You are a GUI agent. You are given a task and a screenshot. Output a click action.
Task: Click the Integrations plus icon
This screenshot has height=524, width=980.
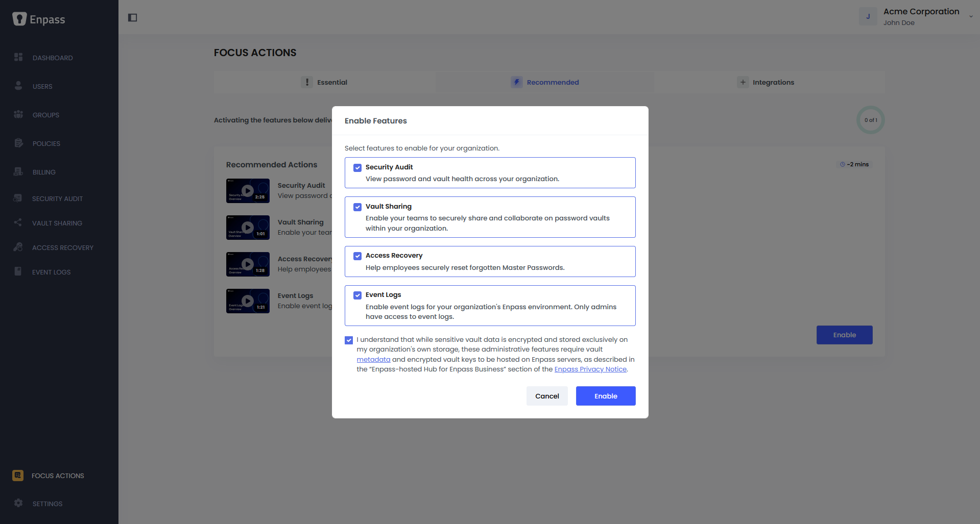point(743,82)
